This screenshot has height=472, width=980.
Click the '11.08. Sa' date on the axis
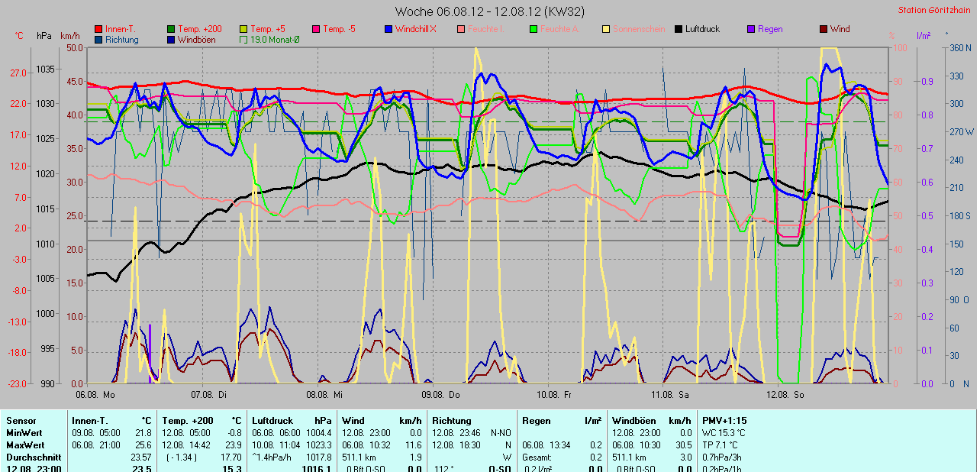670,394
